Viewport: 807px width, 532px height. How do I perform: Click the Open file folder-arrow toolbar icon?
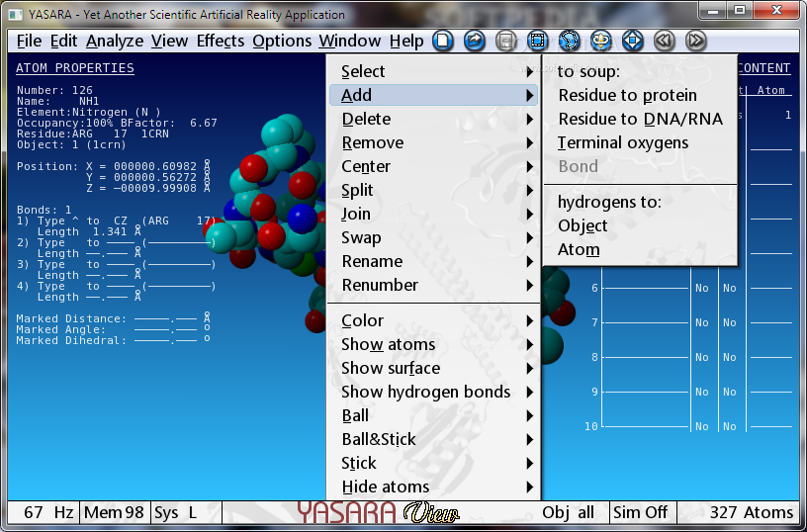pyautogui.click(x=475, y=41)
